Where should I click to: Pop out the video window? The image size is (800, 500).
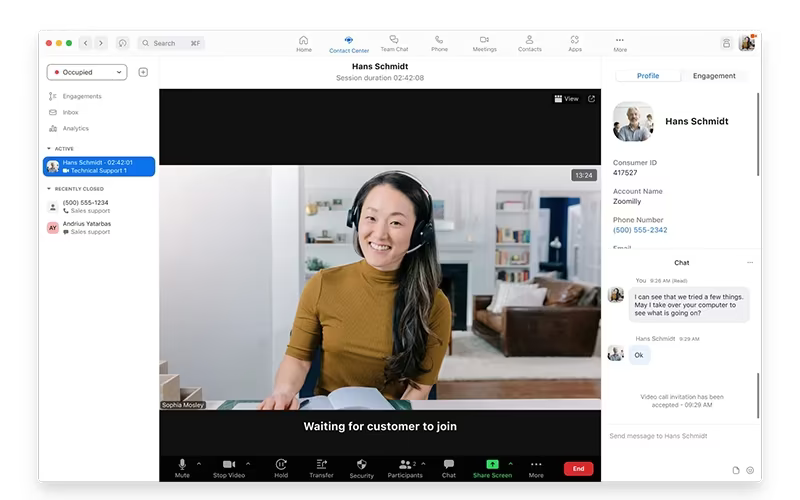coord(591,99)
